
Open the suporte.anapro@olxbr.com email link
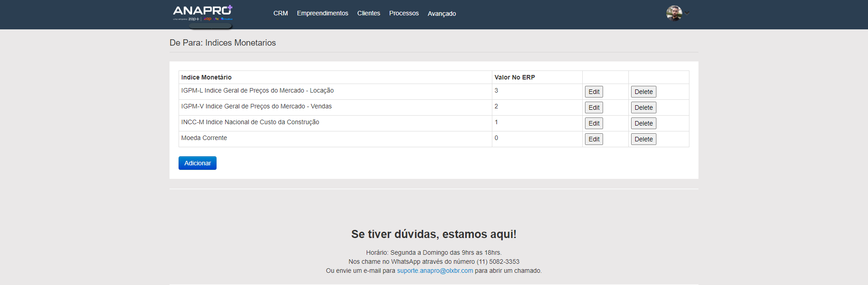point(435,271)
